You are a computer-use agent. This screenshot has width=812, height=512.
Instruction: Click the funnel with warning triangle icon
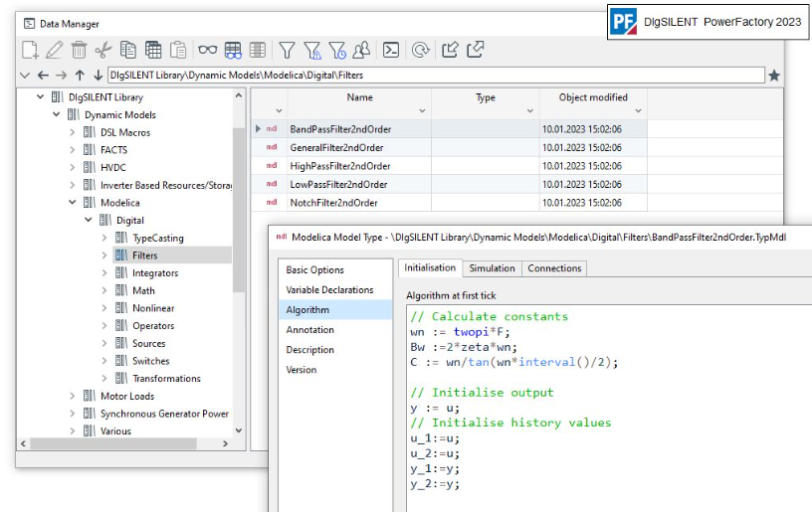click(x=312, y=50)
